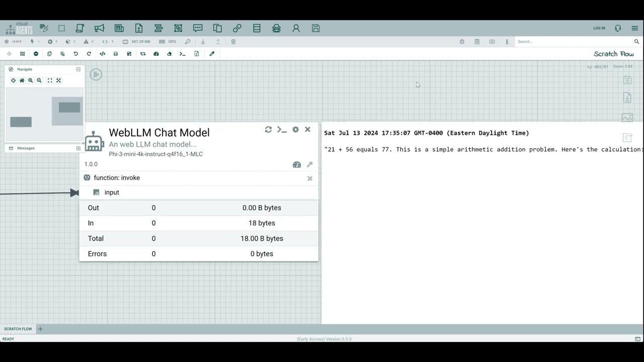The height and width of the screenshot is (362, 644).
Task: Expand the Messages panel
Action: point(78,148)
